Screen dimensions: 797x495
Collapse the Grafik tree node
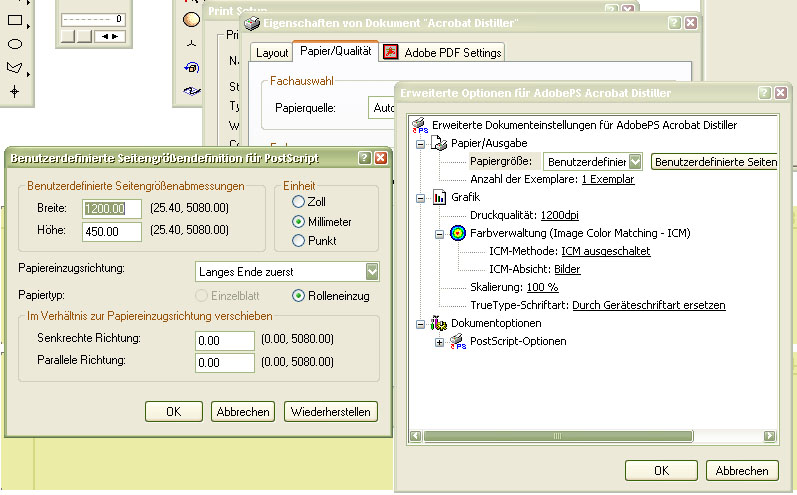(420, 198)
